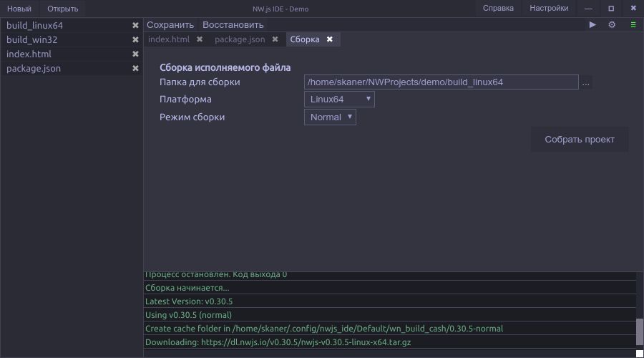The width and height of the screenshot is (644, 358).
Task: Close the index.html editor tab
Action: [x=200, y=39]
